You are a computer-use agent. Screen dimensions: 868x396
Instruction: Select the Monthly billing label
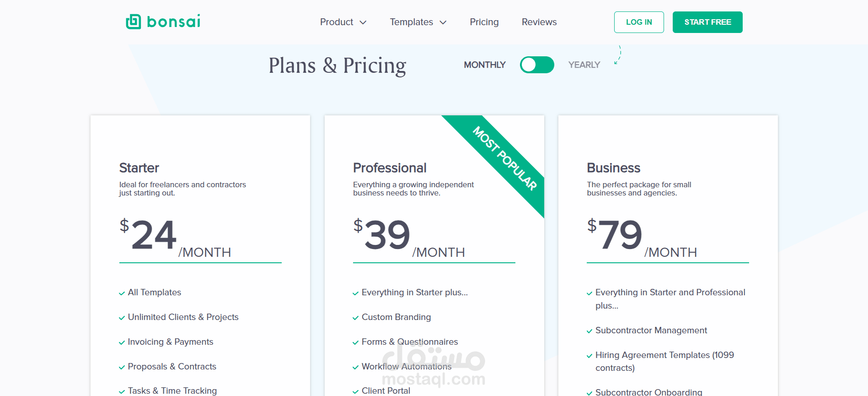coord(485,65)
